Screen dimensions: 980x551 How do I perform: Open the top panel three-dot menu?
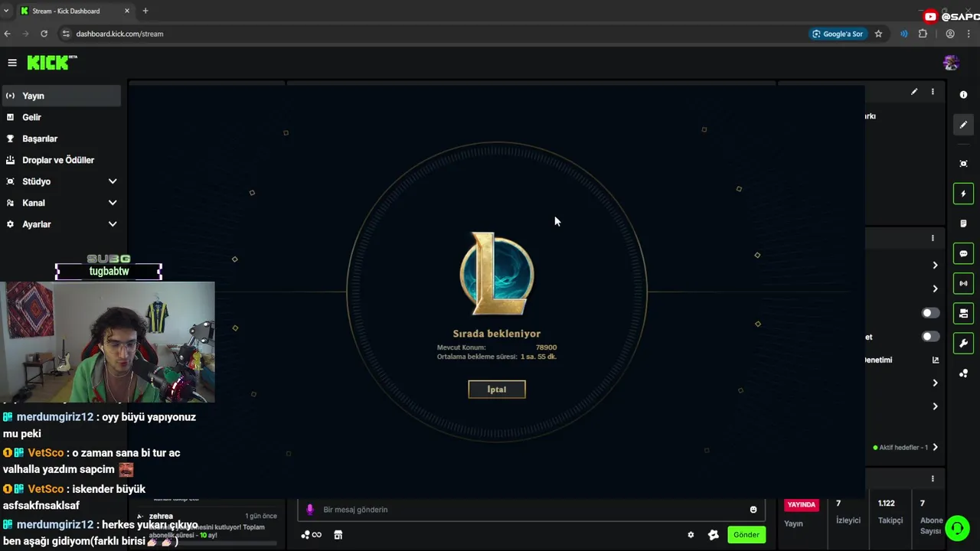933,92
